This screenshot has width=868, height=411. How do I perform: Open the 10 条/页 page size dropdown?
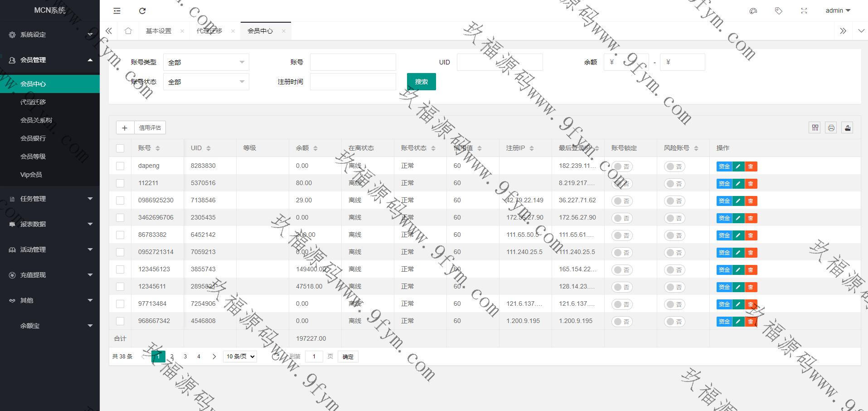(240, 357)
